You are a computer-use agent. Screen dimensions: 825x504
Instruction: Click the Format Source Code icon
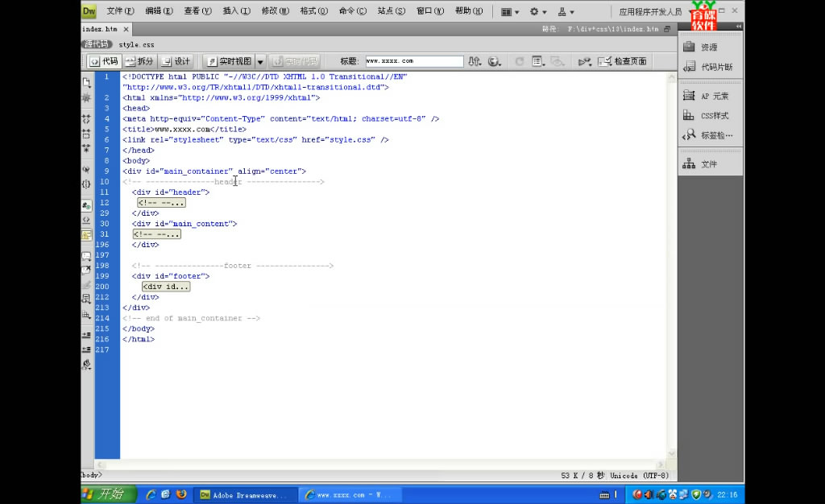pyautogui.click(x=87, y=364)
